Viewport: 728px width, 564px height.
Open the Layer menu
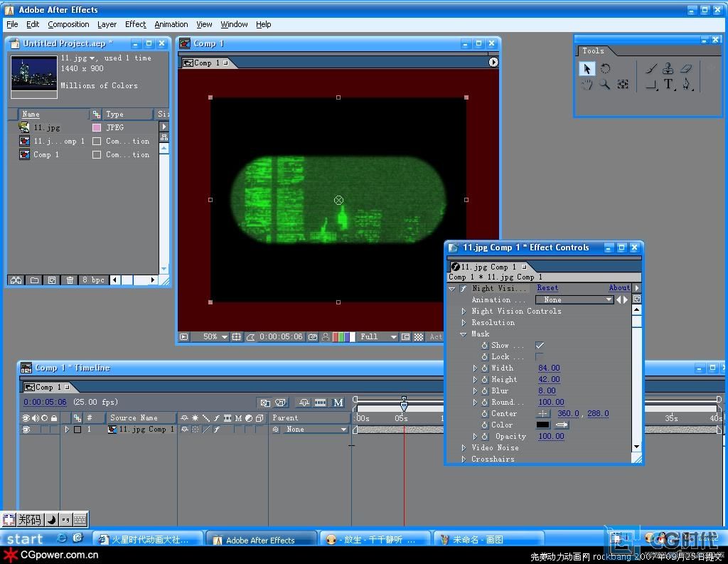(x=107, y=24)
